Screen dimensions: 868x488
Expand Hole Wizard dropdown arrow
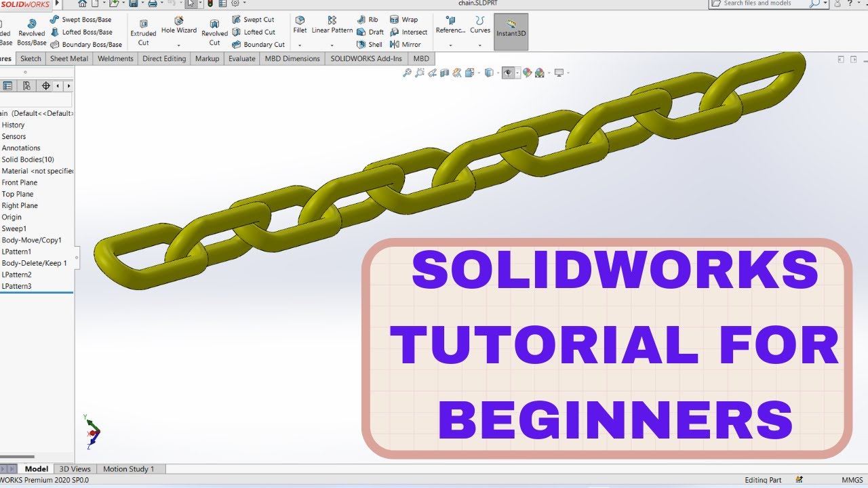coord(179,45)
